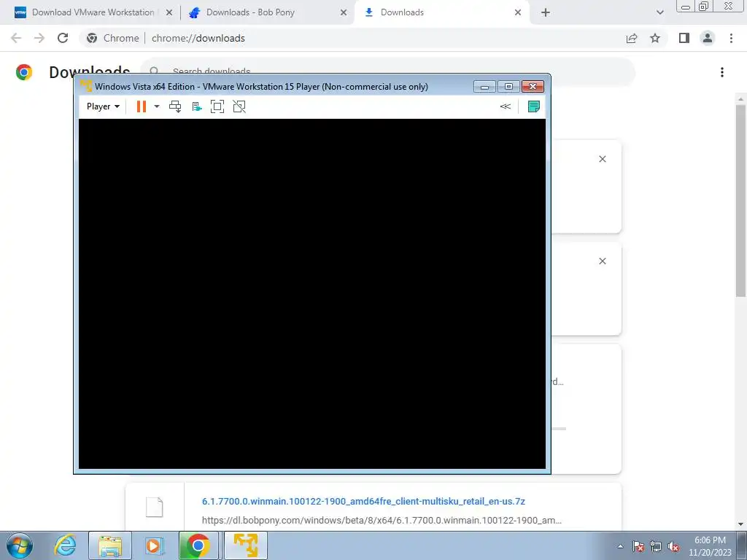747x560 pixels.
Task: Close the active Downloads tab
Action: coord(518,12)
